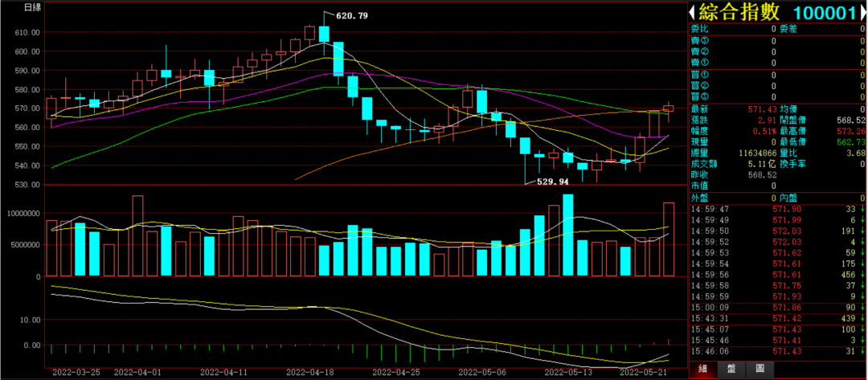Click the 買① order row
Image resolution: width=868 pixels, height=380 pixels.
(777, 75)
